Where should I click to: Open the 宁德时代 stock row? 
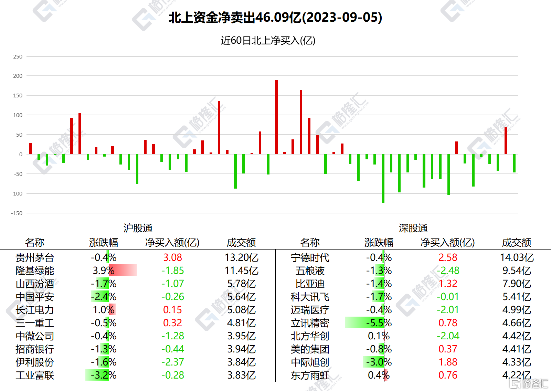tap(310, 257)
